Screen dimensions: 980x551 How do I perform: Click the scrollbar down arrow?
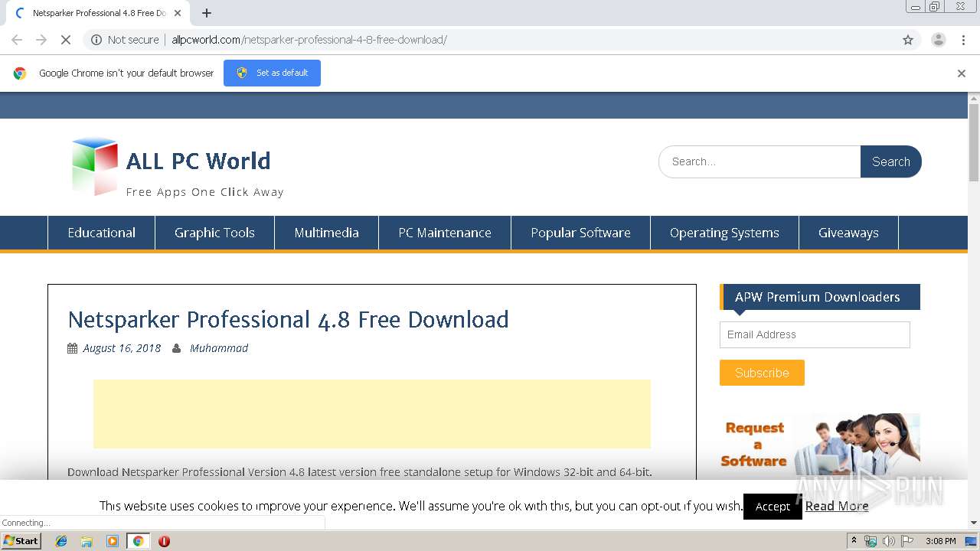click(974, 523)
